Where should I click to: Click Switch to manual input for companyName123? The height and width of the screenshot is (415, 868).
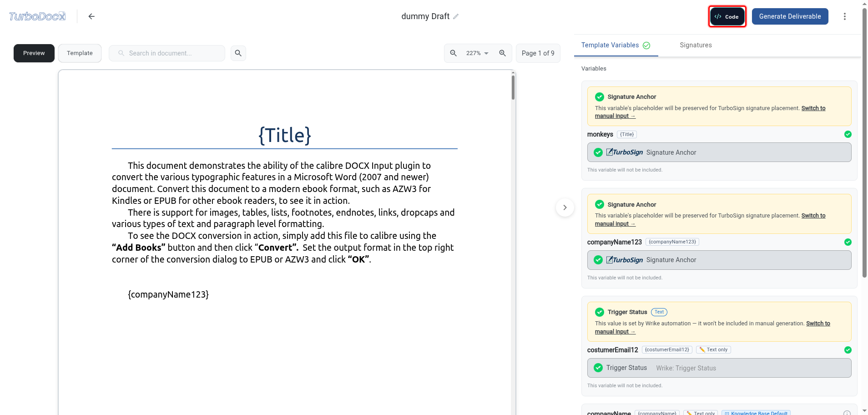point(710,220)
